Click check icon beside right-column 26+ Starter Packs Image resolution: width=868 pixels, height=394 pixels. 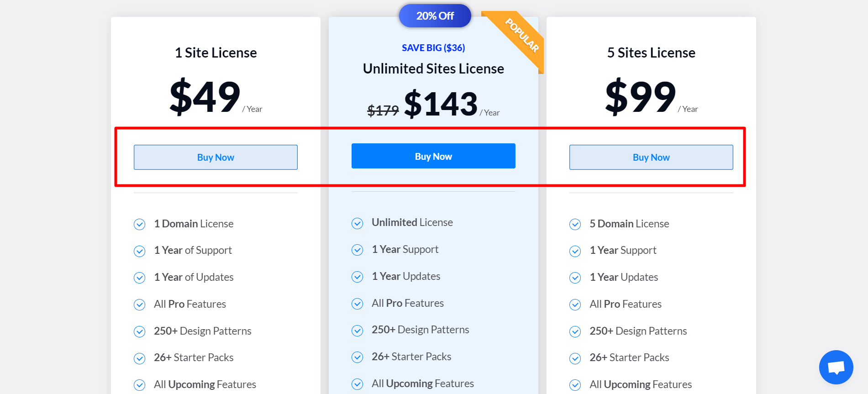coord(575,358)
